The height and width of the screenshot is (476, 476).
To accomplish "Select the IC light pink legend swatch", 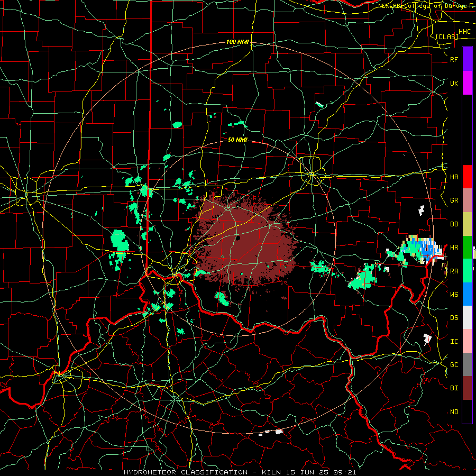I will point(467,341).
